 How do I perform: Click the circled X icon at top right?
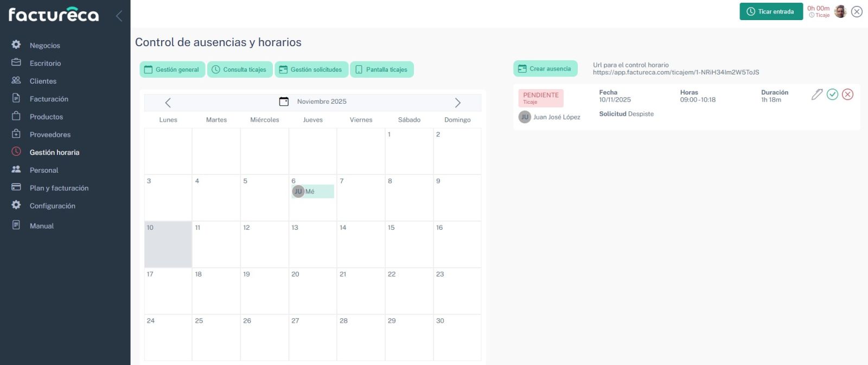coord(857,11)
